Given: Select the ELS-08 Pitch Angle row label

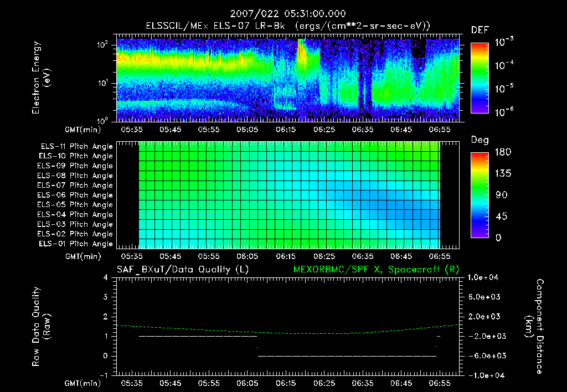Looking at the screenshot, I should (x=75, y=176).
